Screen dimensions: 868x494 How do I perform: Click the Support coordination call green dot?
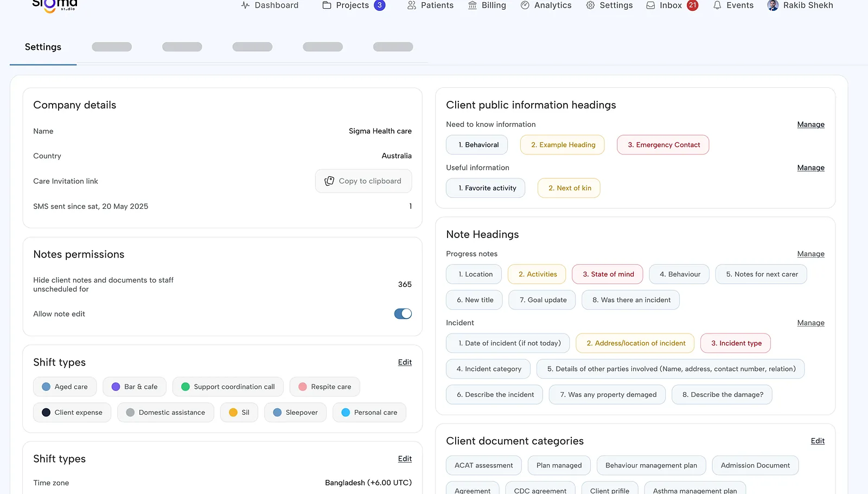click(186, 387)
